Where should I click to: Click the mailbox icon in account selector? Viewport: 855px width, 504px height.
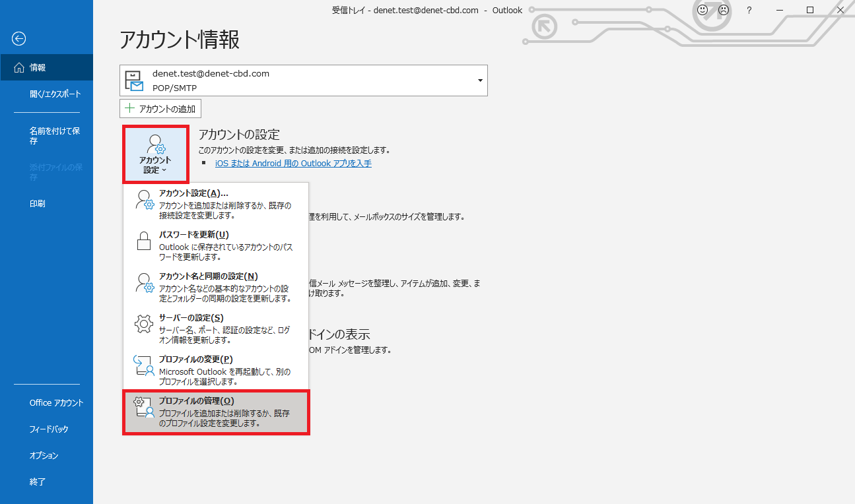click(x=134, y=80)
